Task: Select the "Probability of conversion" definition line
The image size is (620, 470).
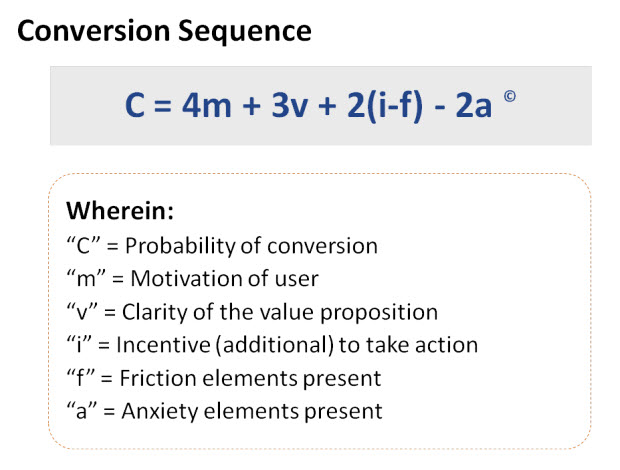Action: click(x=222, y=246)
